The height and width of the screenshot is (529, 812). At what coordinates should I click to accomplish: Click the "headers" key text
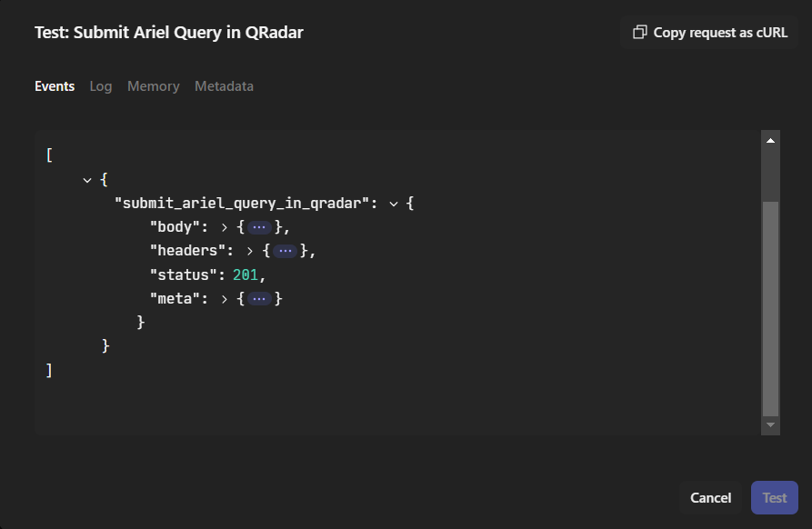(x=187, y=251)
